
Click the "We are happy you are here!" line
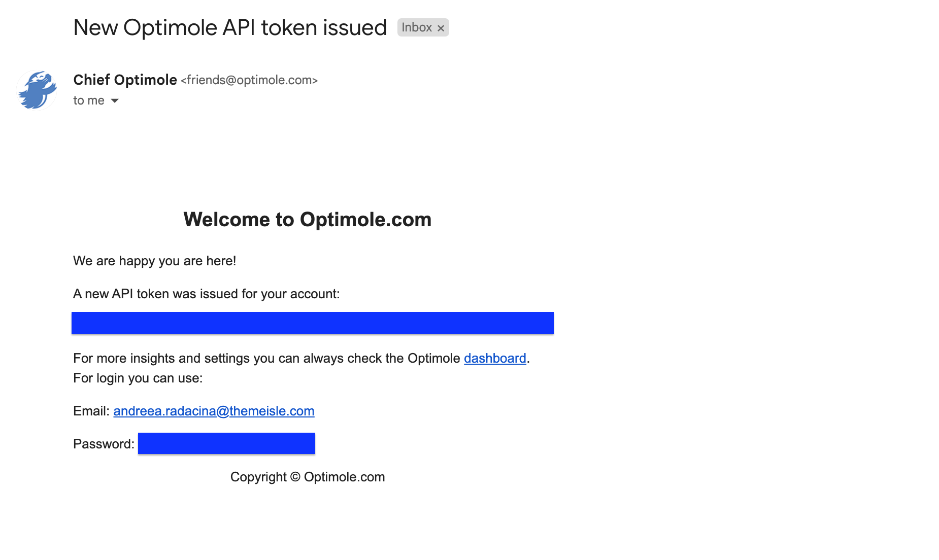[154, 261]
